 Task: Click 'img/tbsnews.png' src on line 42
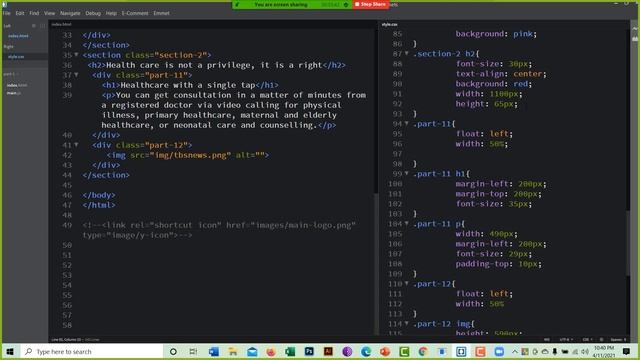pos(190,155)
